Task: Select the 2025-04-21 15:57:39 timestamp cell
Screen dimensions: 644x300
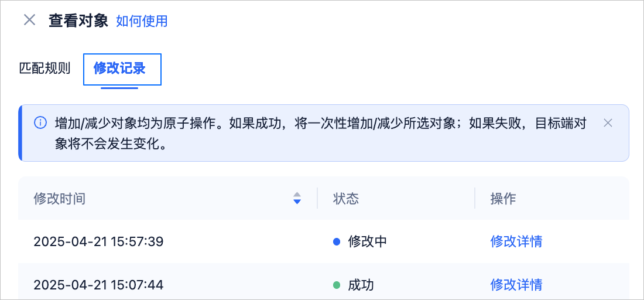Action: tap(98, 241)
